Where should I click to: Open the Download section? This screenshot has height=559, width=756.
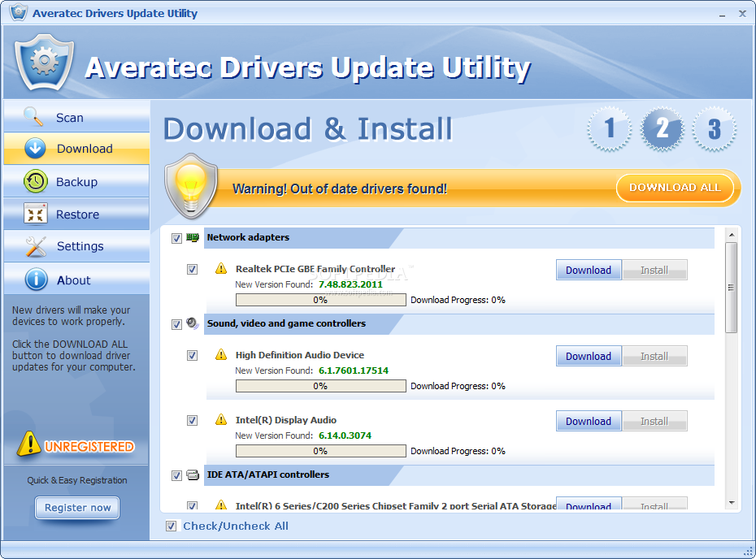[76, 149]
